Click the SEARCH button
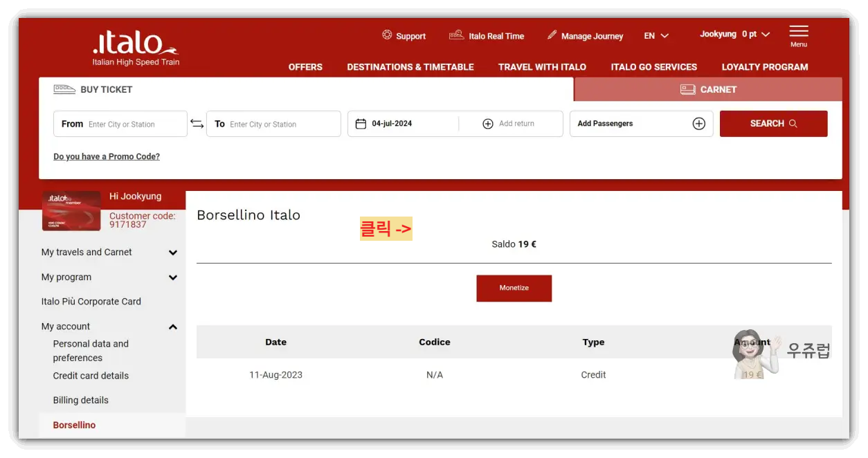Viewport: 868px width, 458px height. pos(773,124)
